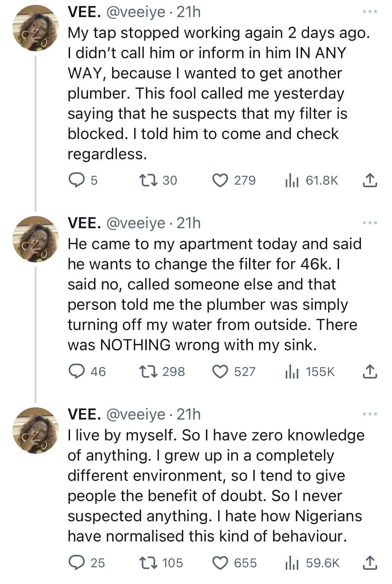This screenshot has height=584, width=392.
Task: Share the first tweet about the tap
Action: point(370,180)
